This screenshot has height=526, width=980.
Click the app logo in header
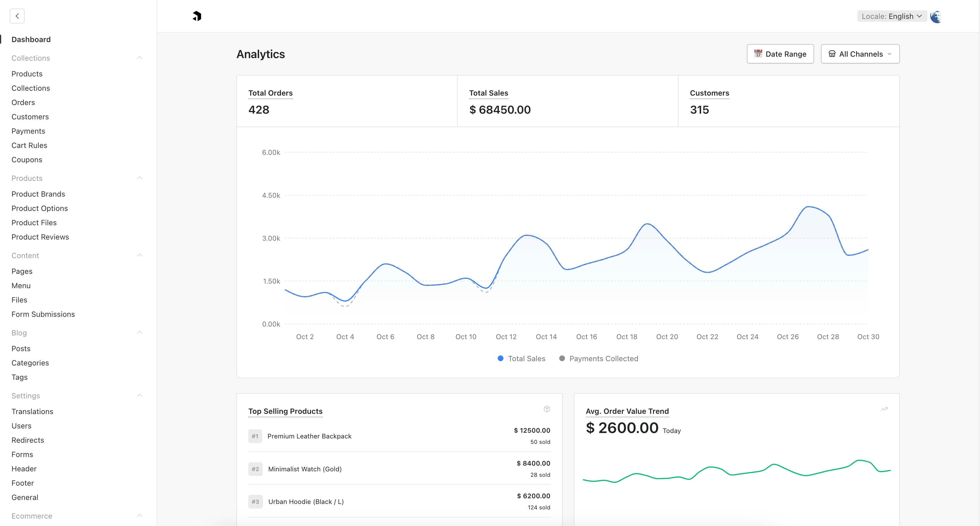click(197, 16)
